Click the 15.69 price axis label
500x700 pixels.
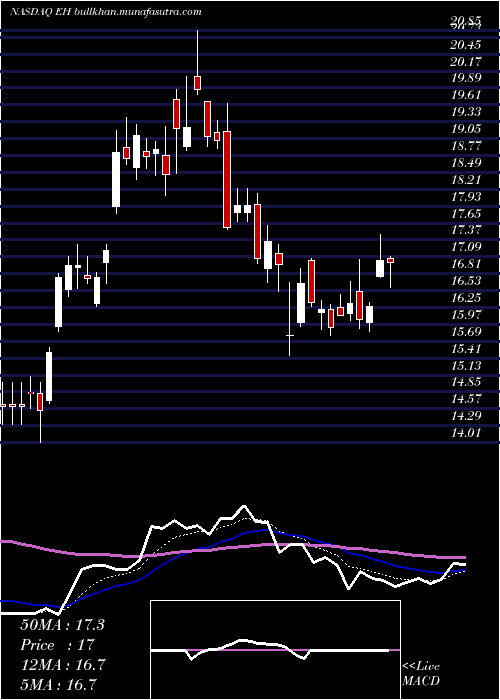click(466, 332)
